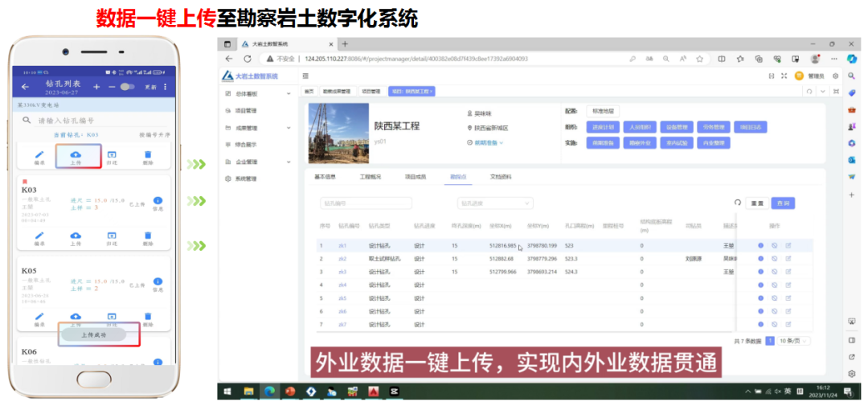868x406 pixels.
Task: Tap upload icon in the K03 card
Action: click(x=76, y=236)
